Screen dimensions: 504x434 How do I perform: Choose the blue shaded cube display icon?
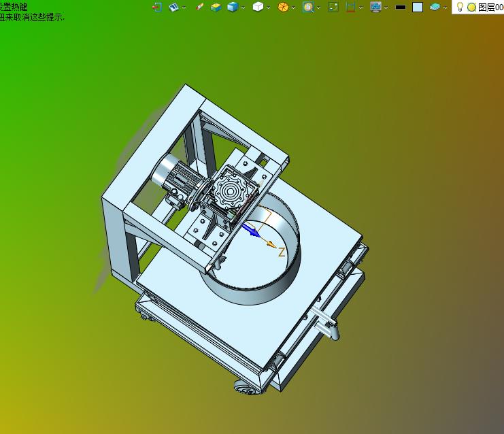pyautogui.click(x=233, y=7)
